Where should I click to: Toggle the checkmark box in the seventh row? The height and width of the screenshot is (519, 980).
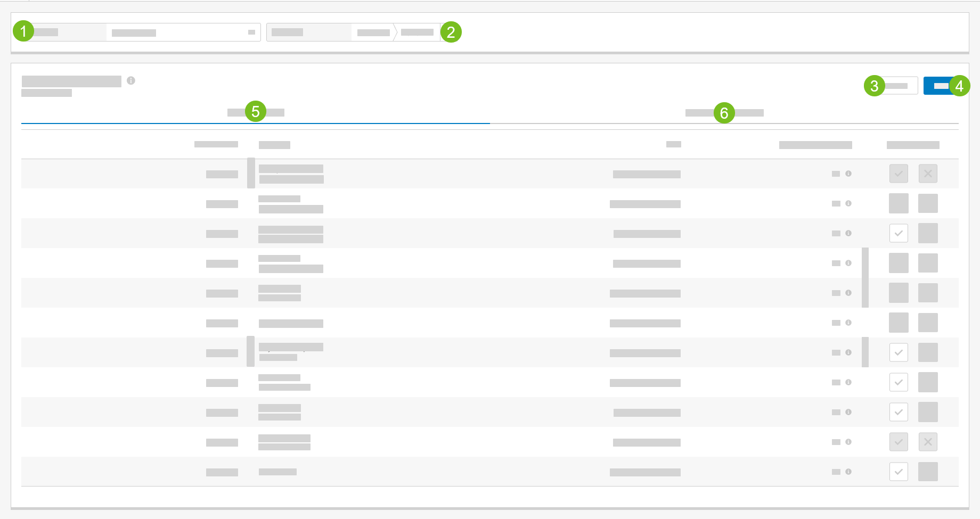[x=899, y=352]
